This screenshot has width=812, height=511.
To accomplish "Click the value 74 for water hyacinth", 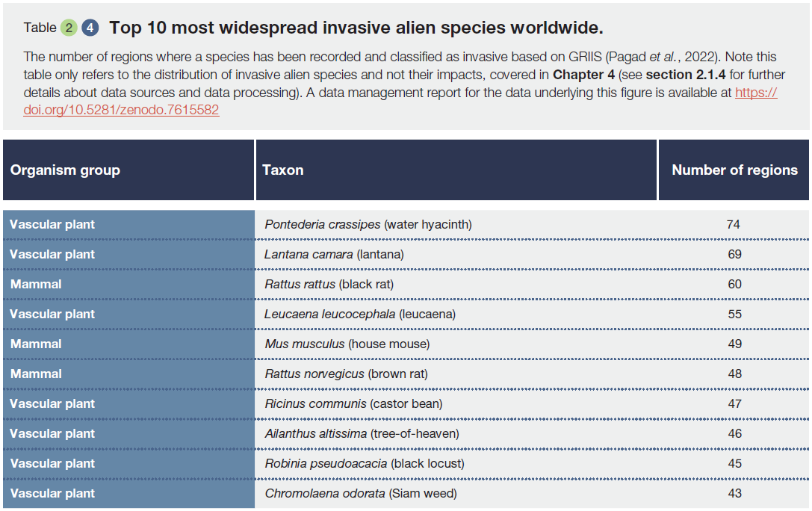I will click(734, 224).
